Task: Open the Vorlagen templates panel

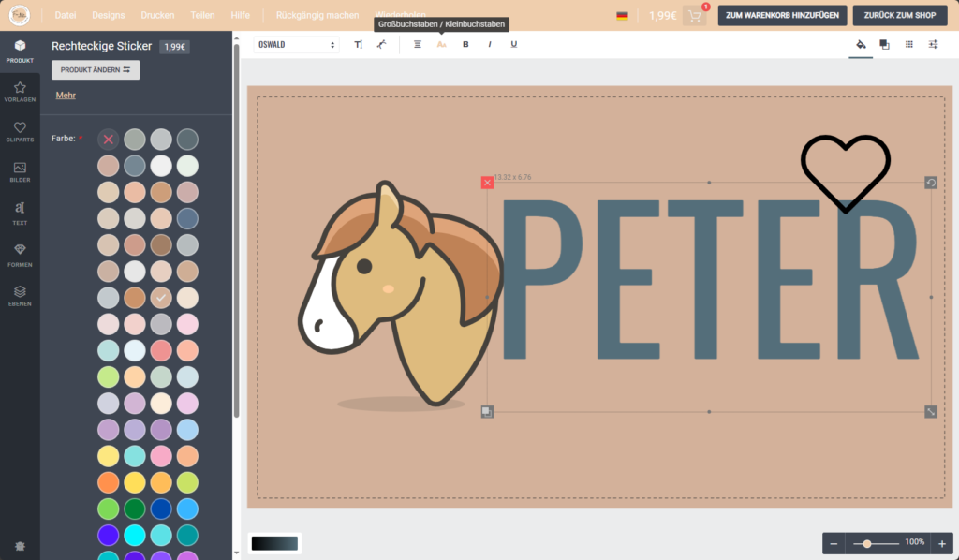Action: [x=20, y=92]
